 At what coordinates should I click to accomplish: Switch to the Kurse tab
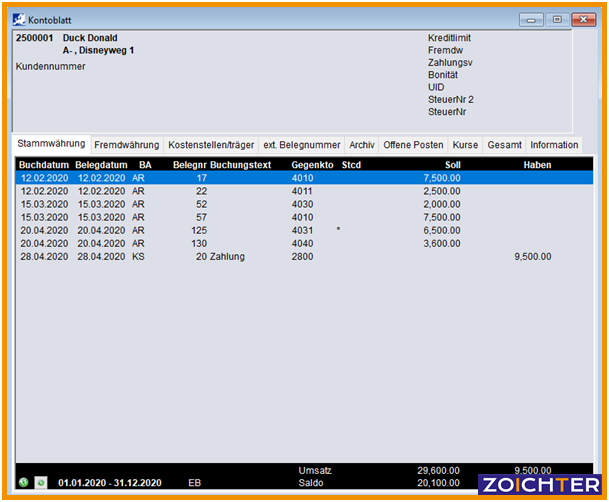[x=465, y=145]
